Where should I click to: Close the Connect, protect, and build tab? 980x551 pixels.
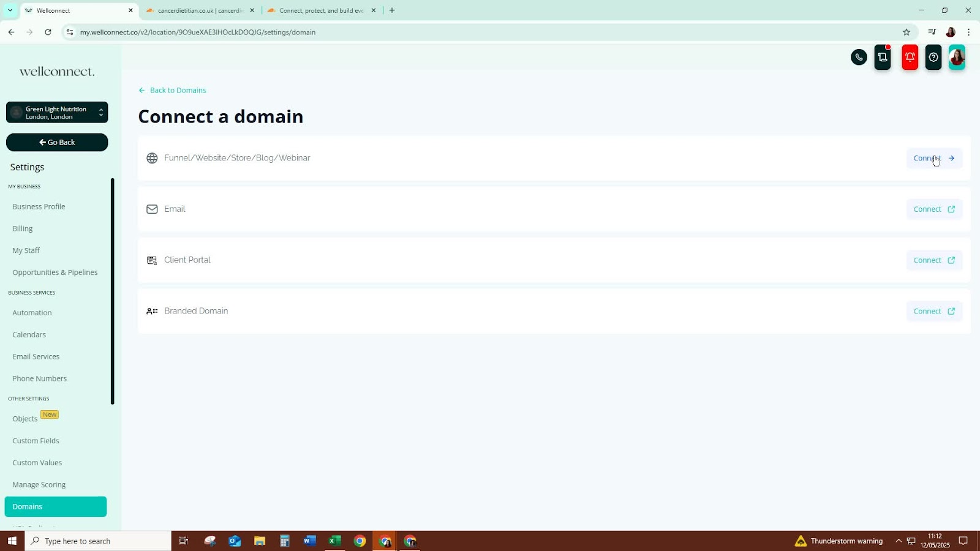[374, 10]
